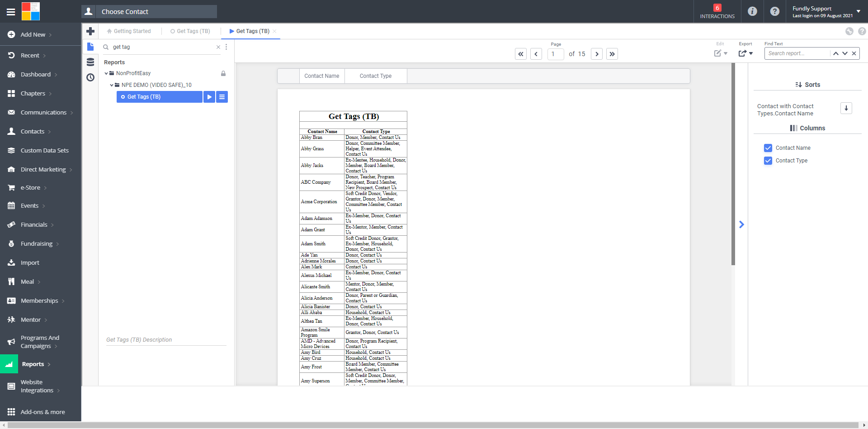Jump to last report page
868x429 pixels.
612,54
